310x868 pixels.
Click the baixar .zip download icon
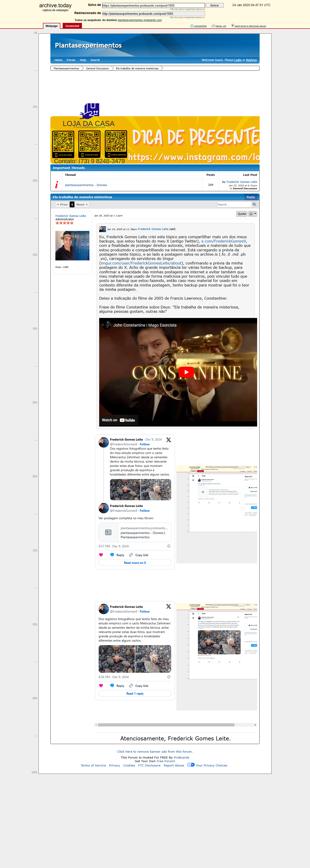(x=213, y=26)
